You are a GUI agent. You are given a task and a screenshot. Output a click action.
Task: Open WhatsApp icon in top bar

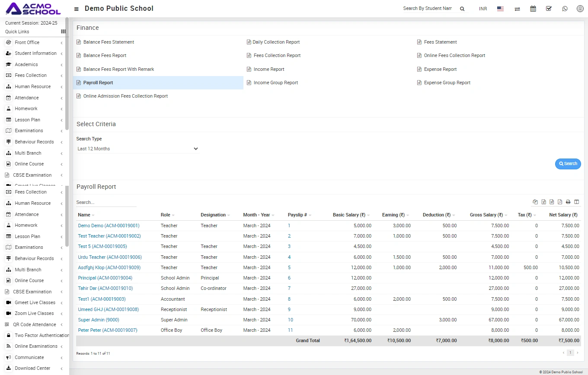pyautogui.click(x=565, y=9)
